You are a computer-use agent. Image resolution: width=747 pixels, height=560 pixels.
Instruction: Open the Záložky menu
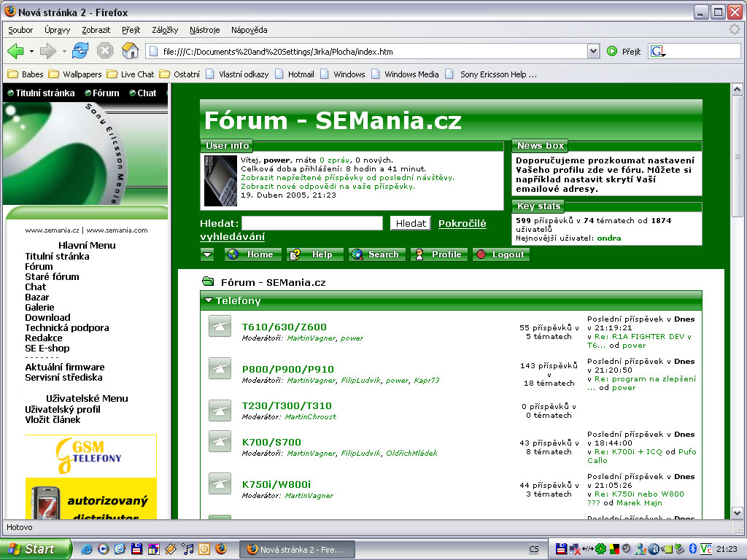point(165,30)
